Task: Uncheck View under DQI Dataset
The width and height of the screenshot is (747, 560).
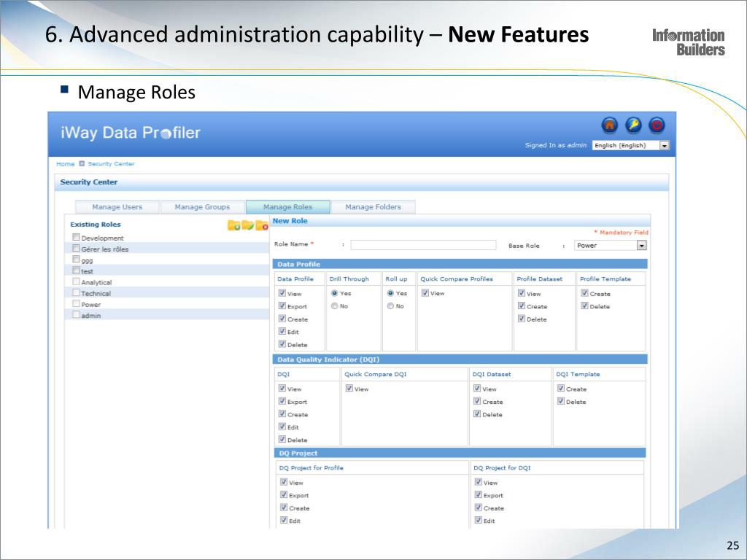Action: [477, 388]
